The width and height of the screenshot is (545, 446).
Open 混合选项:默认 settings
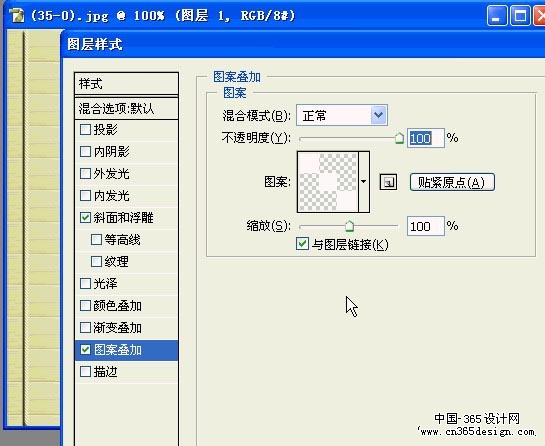[x=127, y=108]
